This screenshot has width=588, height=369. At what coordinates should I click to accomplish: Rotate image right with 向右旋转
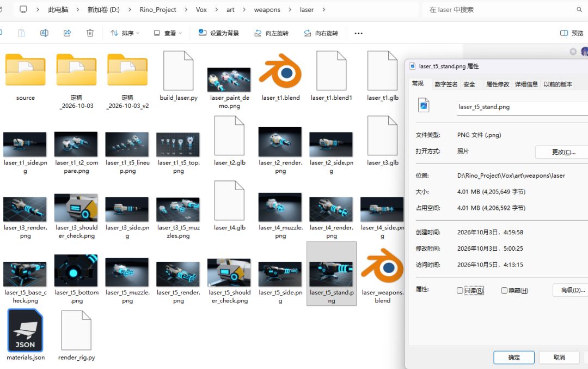321,33
